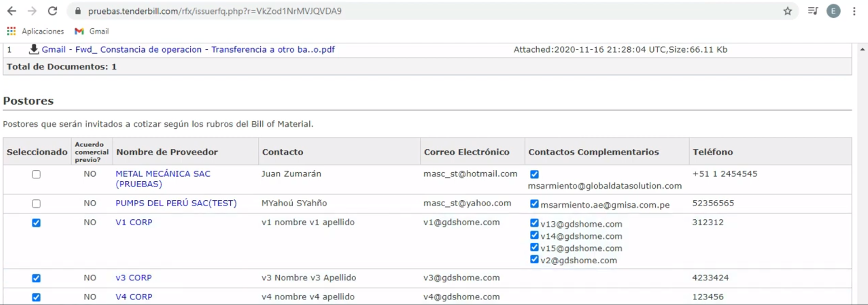Click the Postores section heading
The width and height of the screenshot is (868, 305).
[x=28, y=101]
